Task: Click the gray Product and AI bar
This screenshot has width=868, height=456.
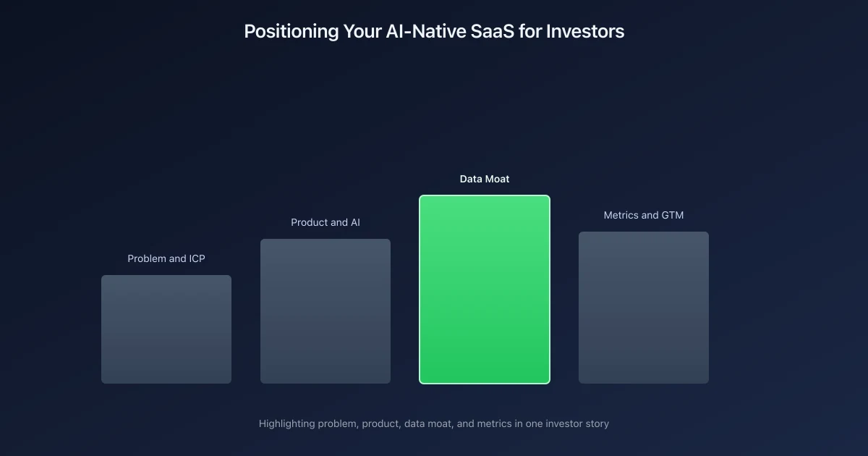Action: [x=325, y=311]
